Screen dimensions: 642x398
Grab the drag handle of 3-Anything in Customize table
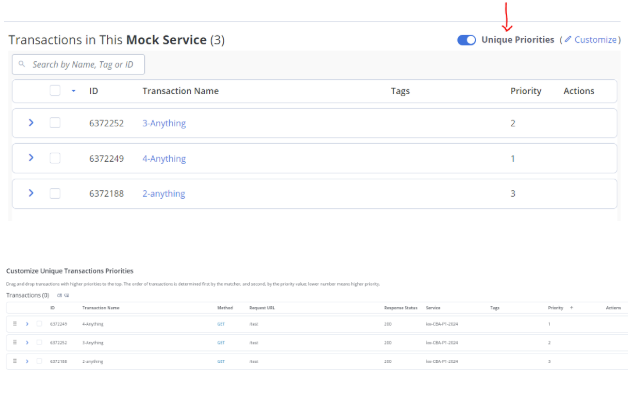(x=15, y=342)
